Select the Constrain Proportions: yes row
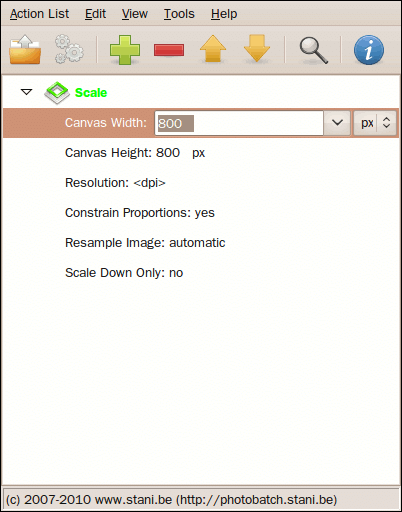This screenshot has height=512, width=402. pyautogui.click(x=140, y=213)
